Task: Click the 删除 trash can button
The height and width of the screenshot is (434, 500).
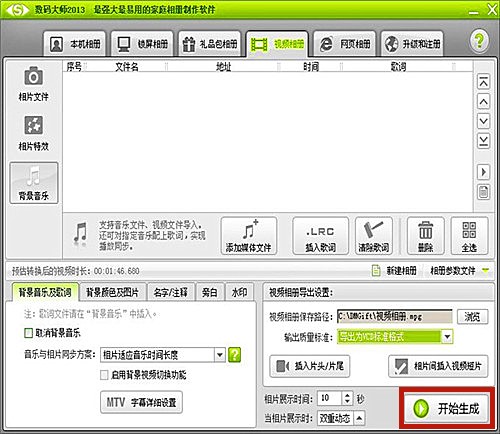Action: [x=426, y=236]
